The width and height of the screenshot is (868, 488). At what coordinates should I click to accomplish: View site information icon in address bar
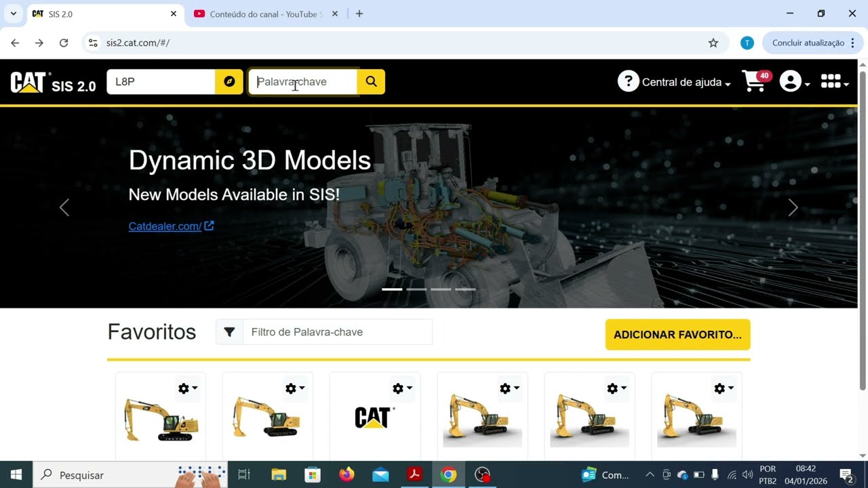(x=93, y=43)
